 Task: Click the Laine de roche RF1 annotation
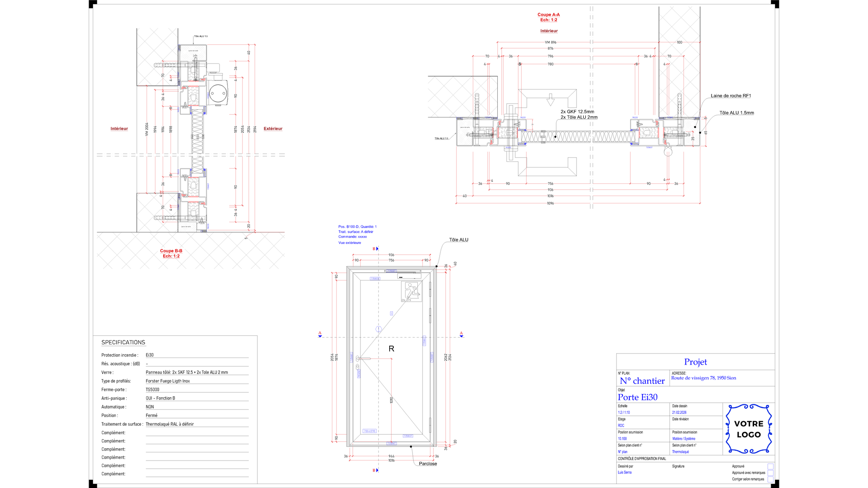pyautogui.click(x=731, y=96)
